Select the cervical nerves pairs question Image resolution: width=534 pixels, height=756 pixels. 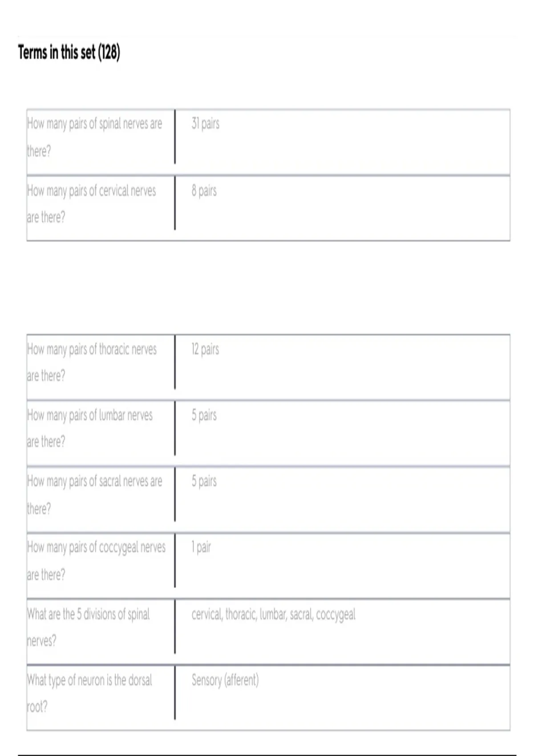pos(91,204)
